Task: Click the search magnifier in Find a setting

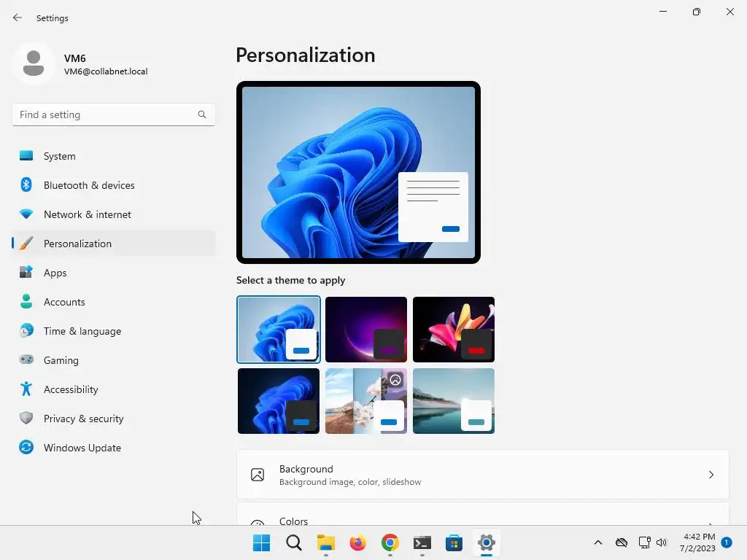Action: pyautogui.click(x=202, y=114)
